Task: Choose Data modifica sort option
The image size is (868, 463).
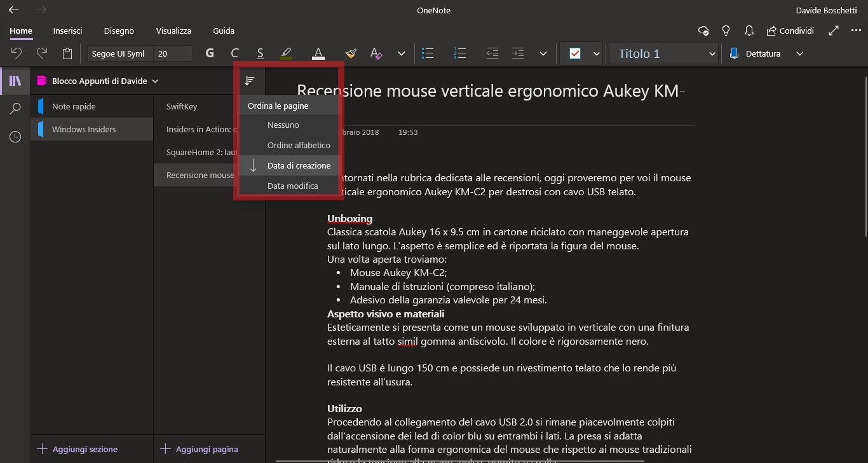Action: 289,186
